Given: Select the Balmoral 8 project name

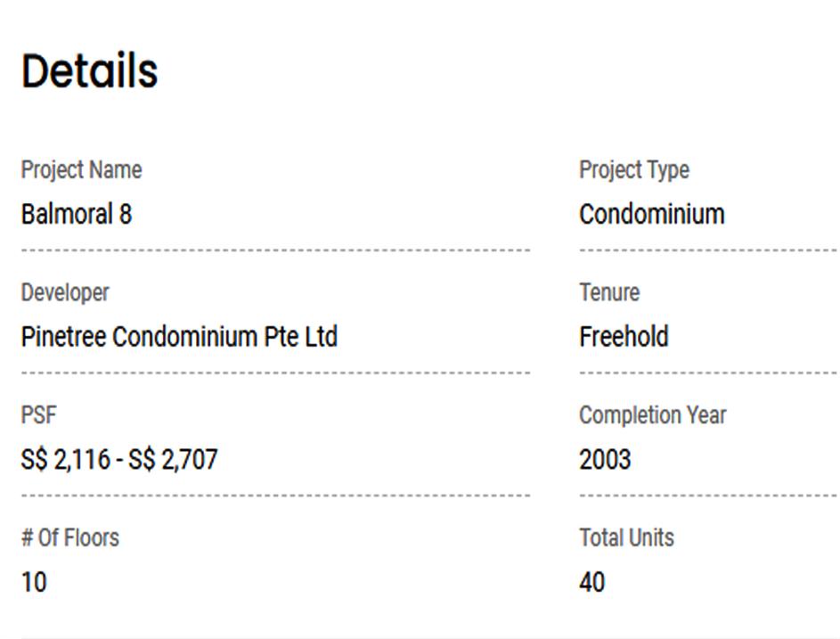Looking at the screenshot, I should [x=77, y=214].
